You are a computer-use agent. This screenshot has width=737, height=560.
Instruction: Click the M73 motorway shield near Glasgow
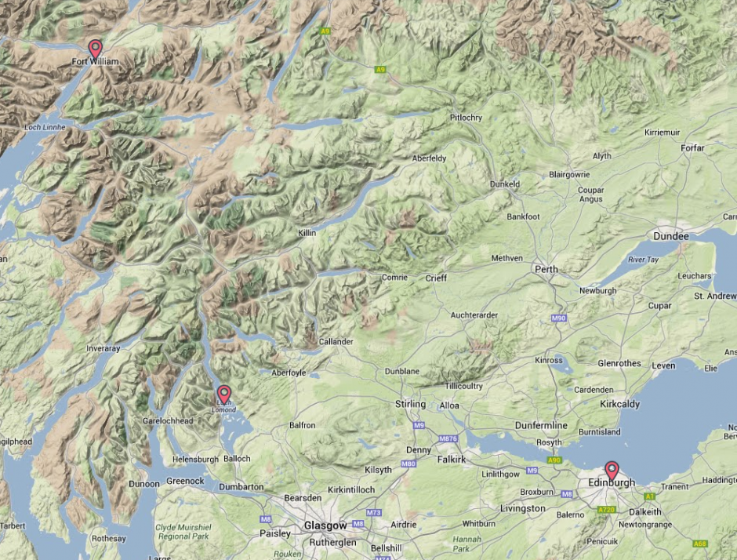click(374, 512)
